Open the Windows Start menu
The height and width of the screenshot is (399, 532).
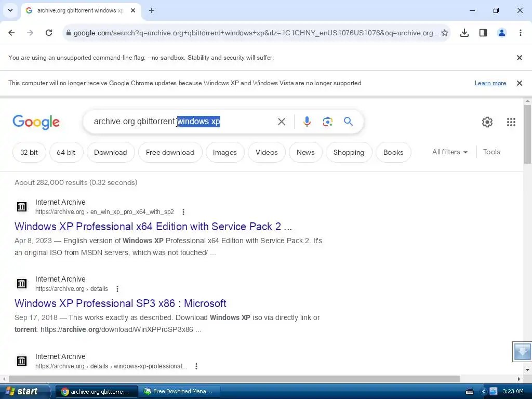click(x=24, y=391)
